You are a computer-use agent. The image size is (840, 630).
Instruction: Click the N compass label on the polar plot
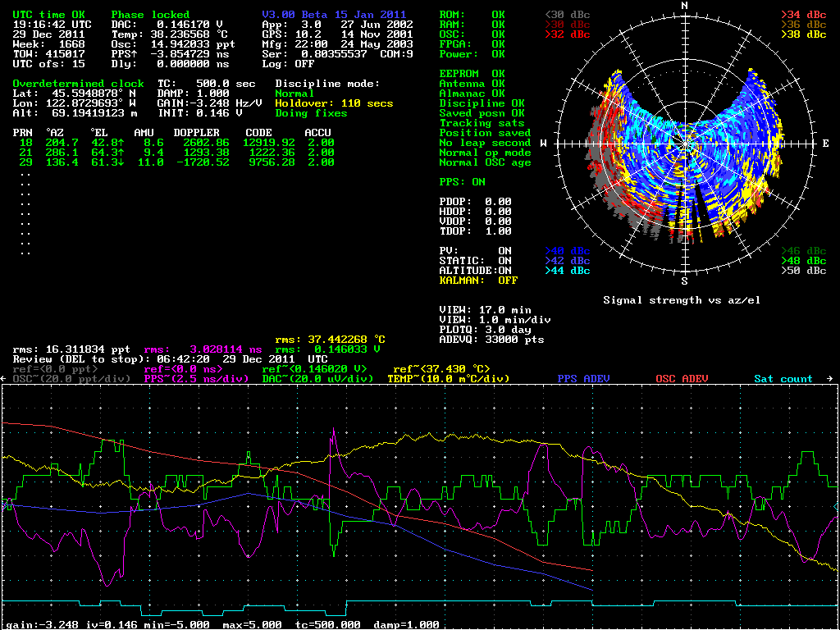tap(684, 6)
